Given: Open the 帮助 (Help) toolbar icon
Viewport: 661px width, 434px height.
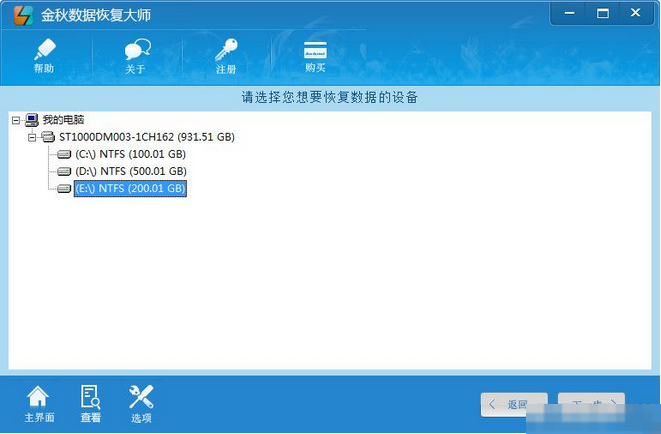Looking at the screenshot, I should [43, 56].
